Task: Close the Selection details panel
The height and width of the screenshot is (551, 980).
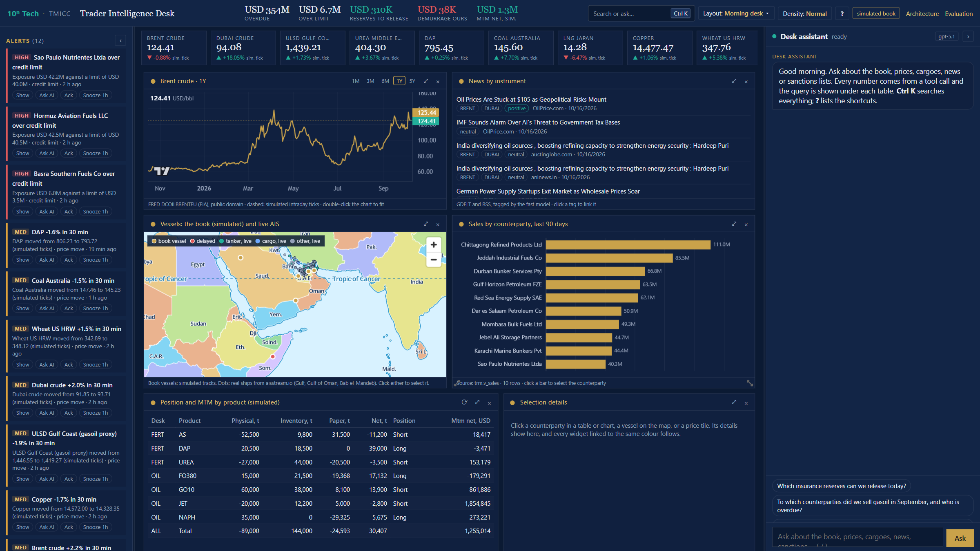Action: pos(746,403)
